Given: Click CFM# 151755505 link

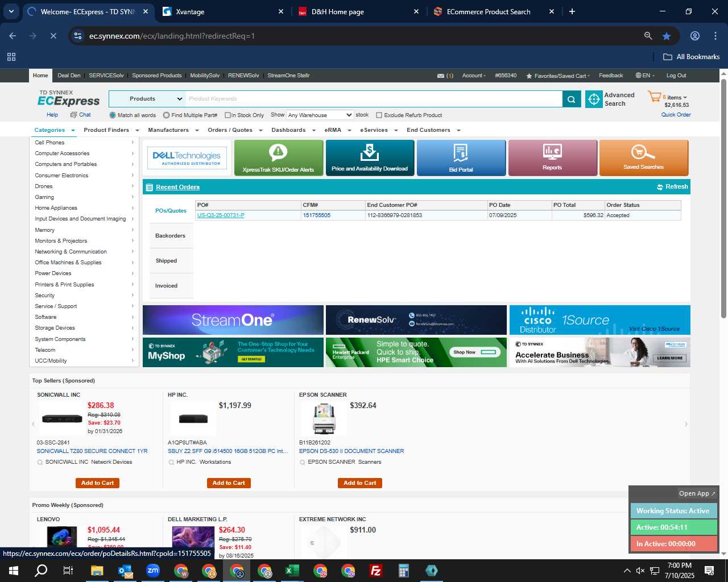Looking at the screenshot, I should pyautogui.click(x=317, y=215).
